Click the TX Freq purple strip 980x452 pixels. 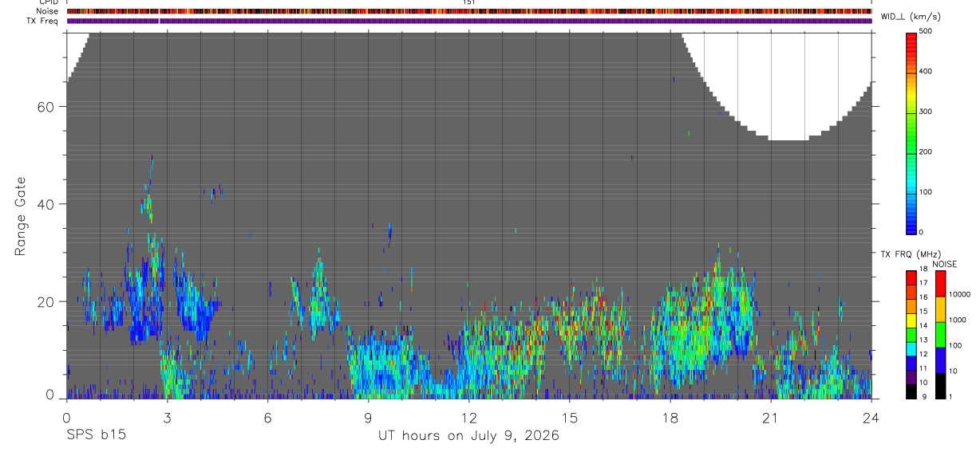tap(469, 21)
